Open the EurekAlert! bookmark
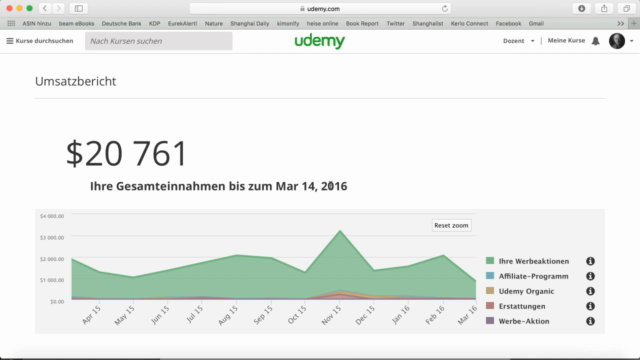Screen dimensions: 640x360 pyautogui.click(x=182, y=24)
